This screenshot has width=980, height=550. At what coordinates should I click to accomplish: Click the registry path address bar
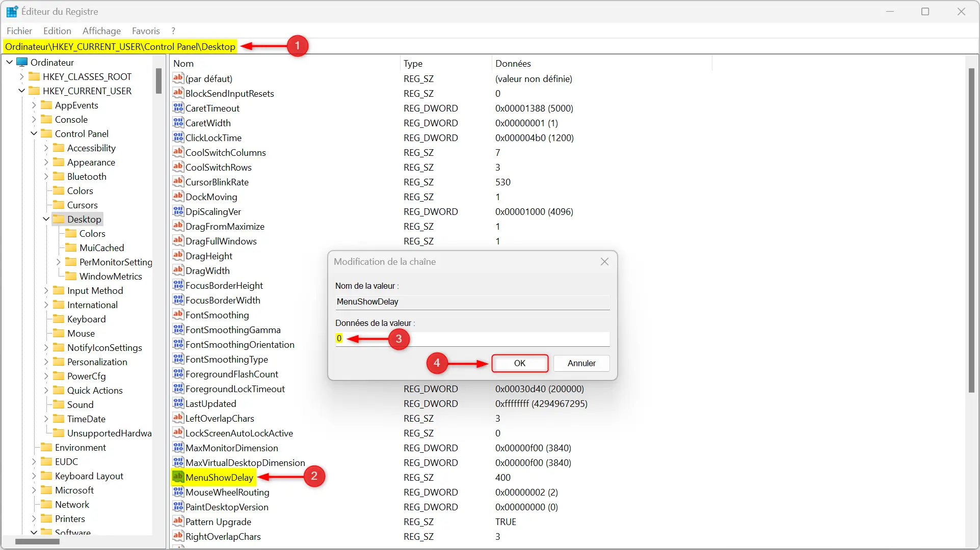tap(489, 46)
